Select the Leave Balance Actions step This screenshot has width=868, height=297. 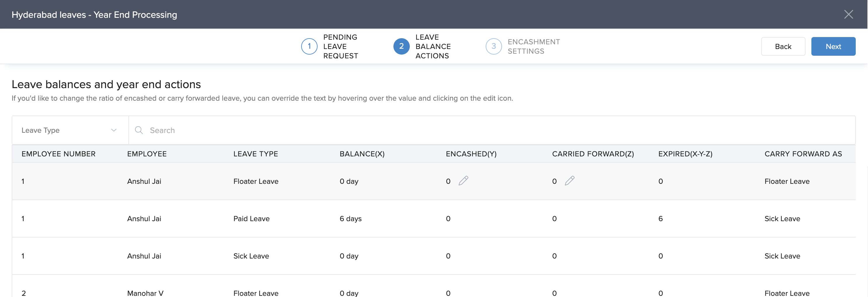pyautogui.click(x=433, y=46)
